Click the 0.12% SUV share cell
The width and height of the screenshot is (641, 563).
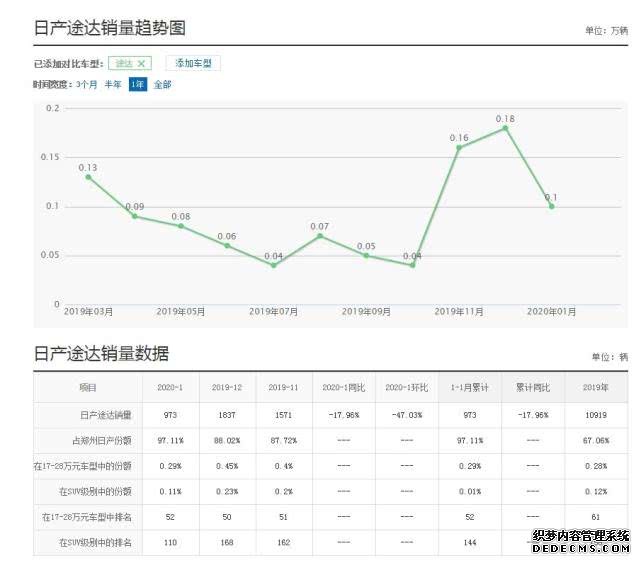click(596, 491)
